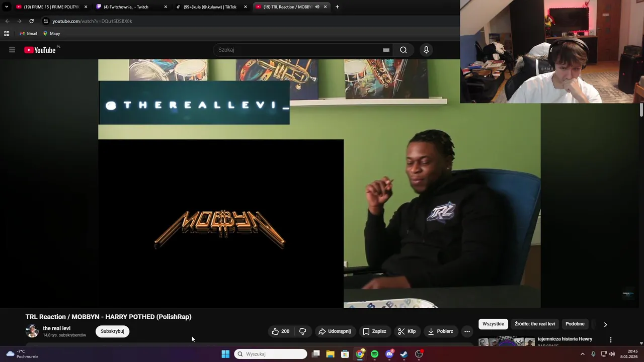Reload the page in browser
The width and height of the screenshot is (644, 362).
tap(31, 21)
